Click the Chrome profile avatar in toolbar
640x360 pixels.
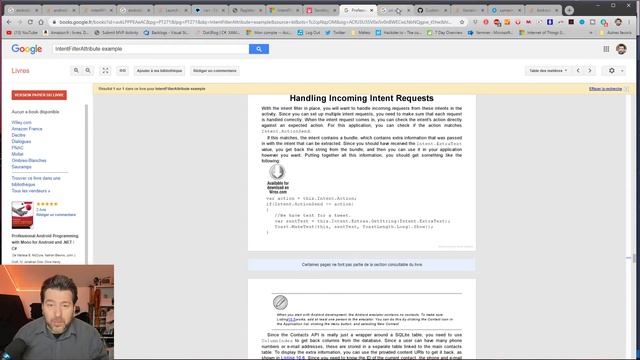click(618, 22)
